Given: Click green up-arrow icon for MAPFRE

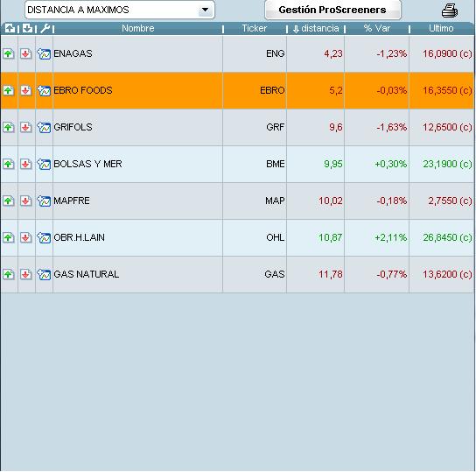Looking at the screenshot, I should coord(9,201).
